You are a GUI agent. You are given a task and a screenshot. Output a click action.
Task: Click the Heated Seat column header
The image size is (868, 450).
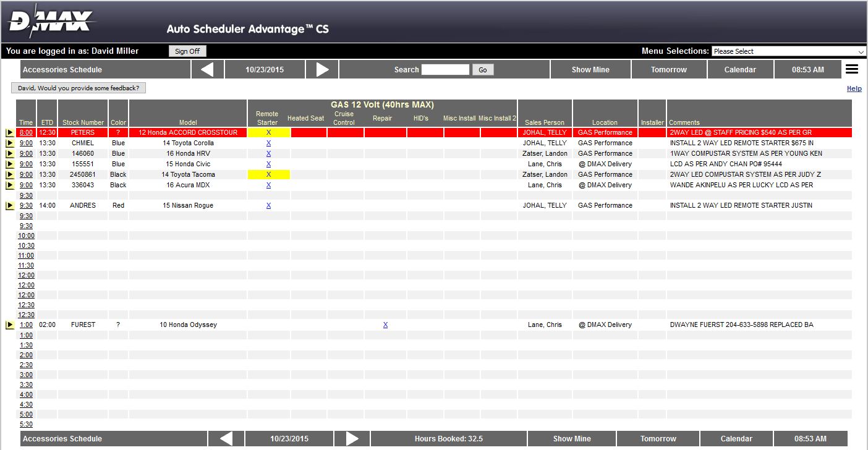tap(305, 118)
